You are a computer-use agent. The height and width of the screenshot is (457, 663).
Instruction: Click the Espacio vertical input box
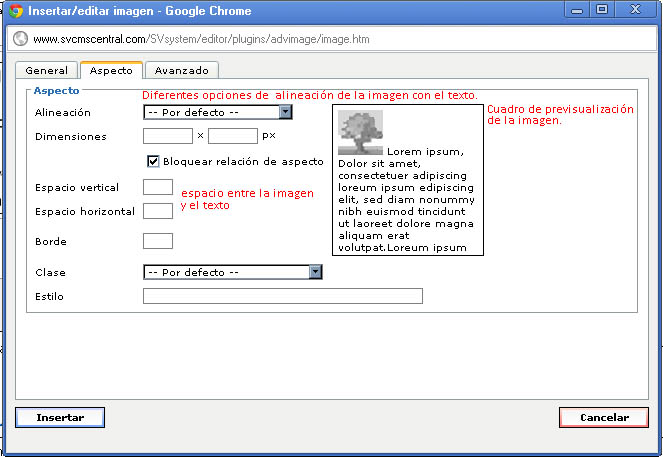pyautogui.click(x=158, y=187)
